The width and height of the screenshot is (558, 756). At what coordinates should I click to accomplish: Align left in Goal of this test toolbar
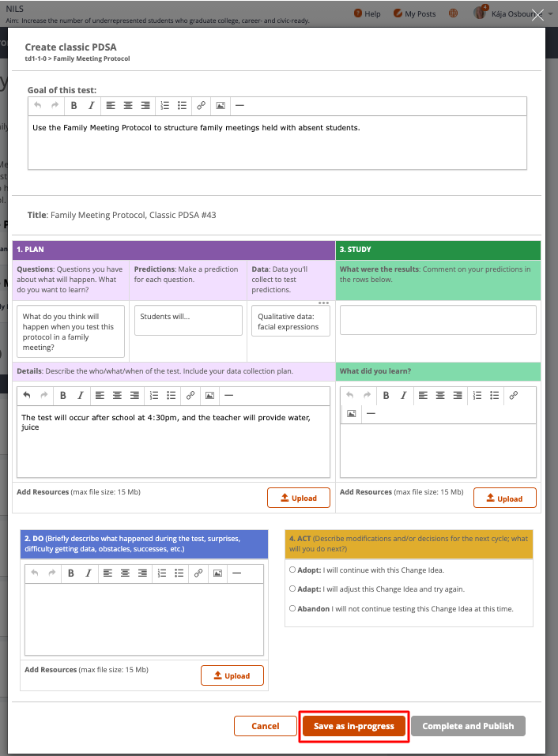coord(111,106)
